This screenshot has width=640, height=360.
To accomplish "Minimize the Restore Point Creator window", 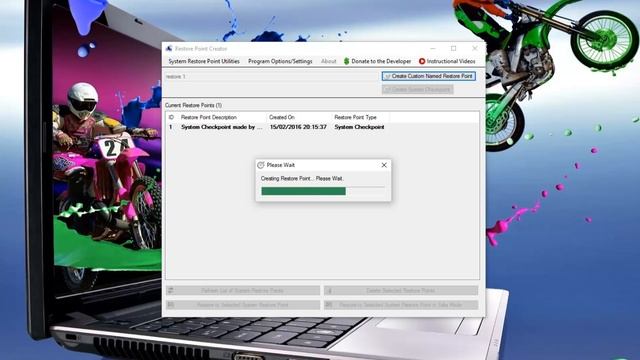I will coord(433,49).
